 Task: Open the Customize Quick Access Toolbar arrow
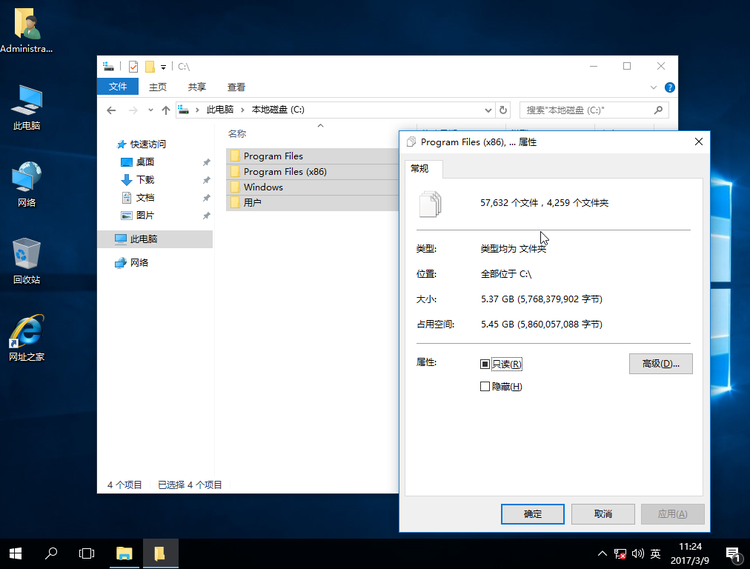click(x=163, y=67)
